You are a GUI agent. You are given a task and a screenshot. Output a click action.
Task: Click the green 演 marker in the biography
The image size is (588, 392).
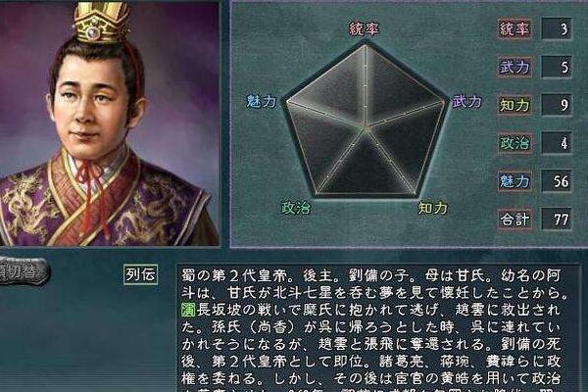click(188, 310)
